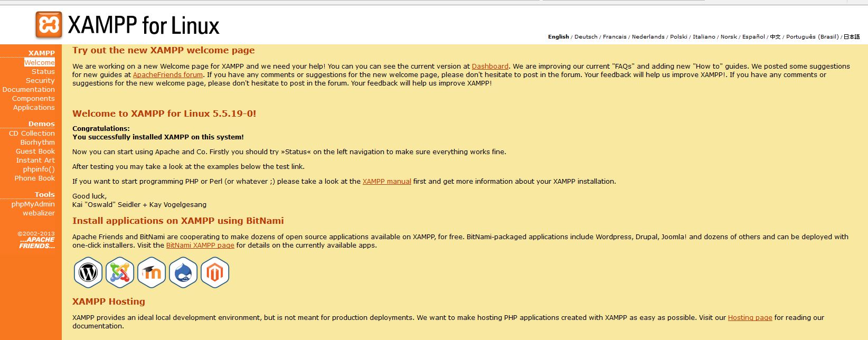Viewport: 868px width, 340px height.
Task: Open the Hosting page link
Action: [x=750, y=317]
